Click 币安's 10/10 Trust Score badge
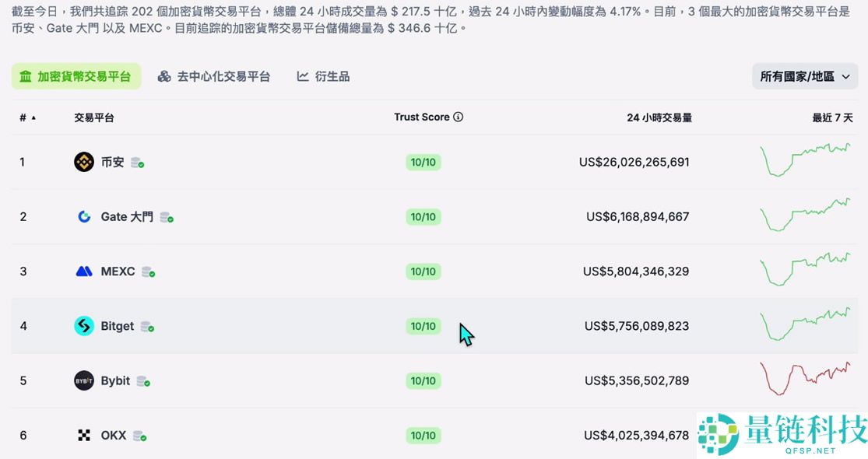 click(423, 162)
